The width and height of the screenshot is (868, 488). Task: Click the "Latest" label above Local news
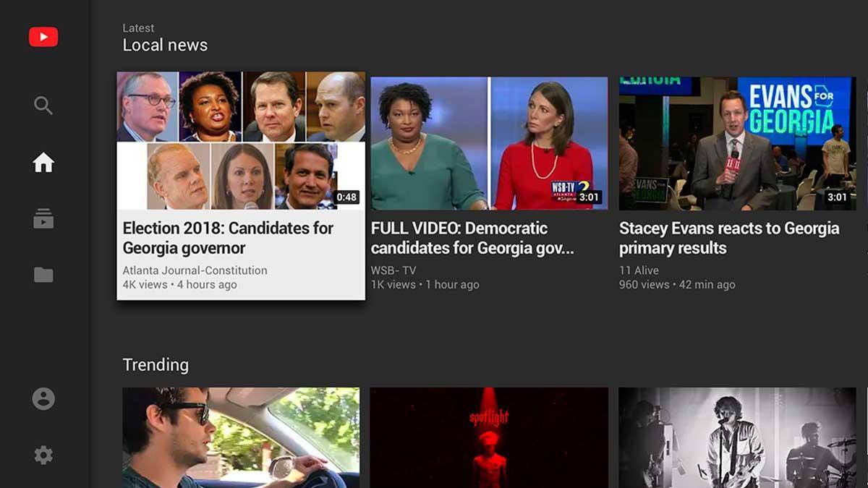(138, 28)
